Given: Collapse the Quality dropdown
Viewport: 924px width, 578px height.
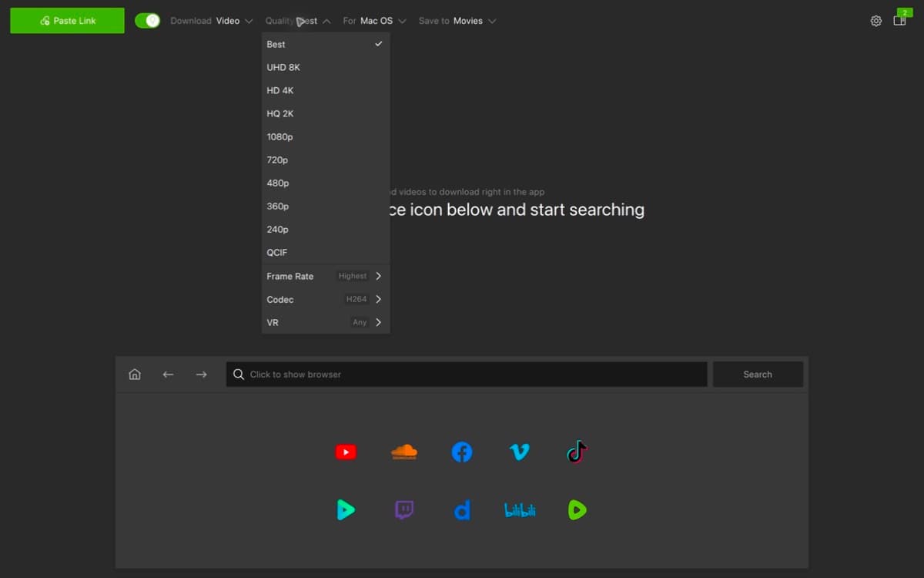Looking at the screenshot, I should coord(298,21).
